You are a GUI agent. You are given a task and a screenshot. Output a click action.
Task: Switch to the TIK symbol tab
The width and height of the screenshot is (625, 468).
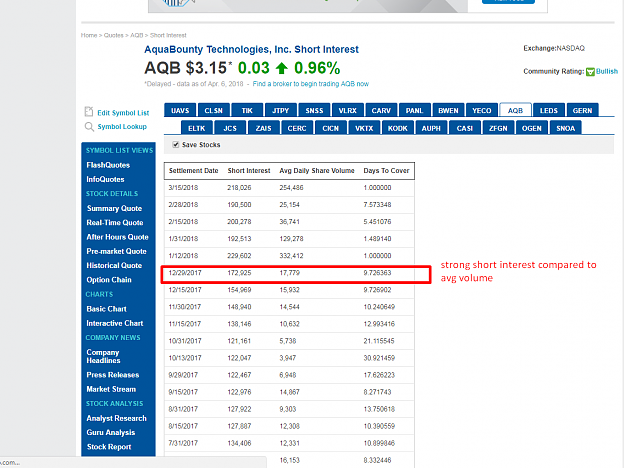click(x=247, y=110)
